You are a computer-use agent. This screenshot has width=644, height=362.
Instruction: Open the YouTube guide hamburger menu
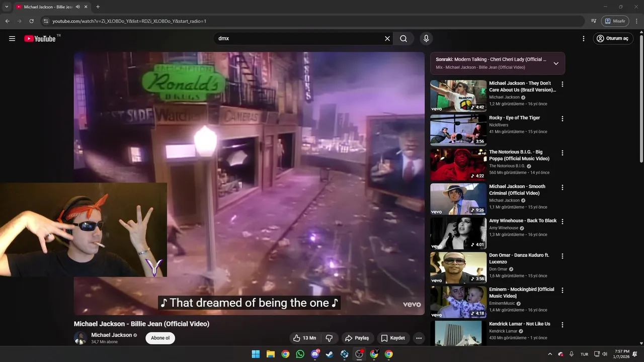click(12, 39)
